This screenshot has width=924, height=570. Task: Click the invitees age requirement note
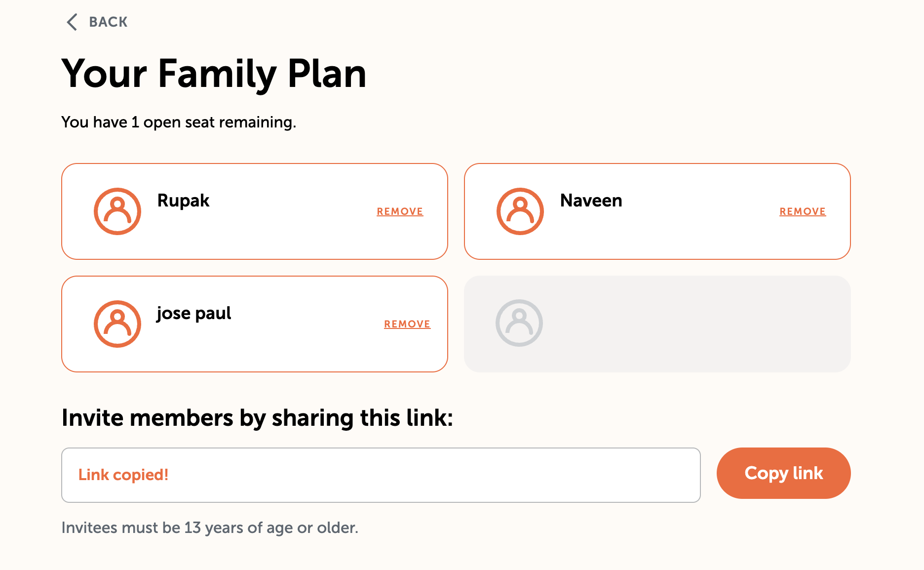[x=210, y=528]
